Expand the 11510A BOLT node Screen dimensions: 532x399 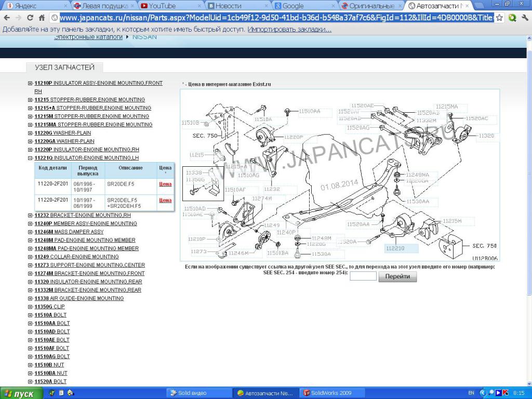pyautogui.click(x=30, y=315)
